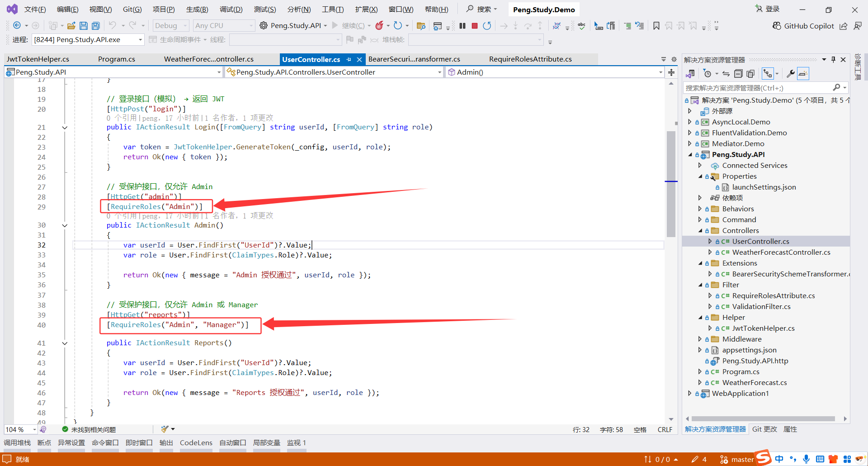
Task: Restart the debug session
Action: tap(487, 26)
